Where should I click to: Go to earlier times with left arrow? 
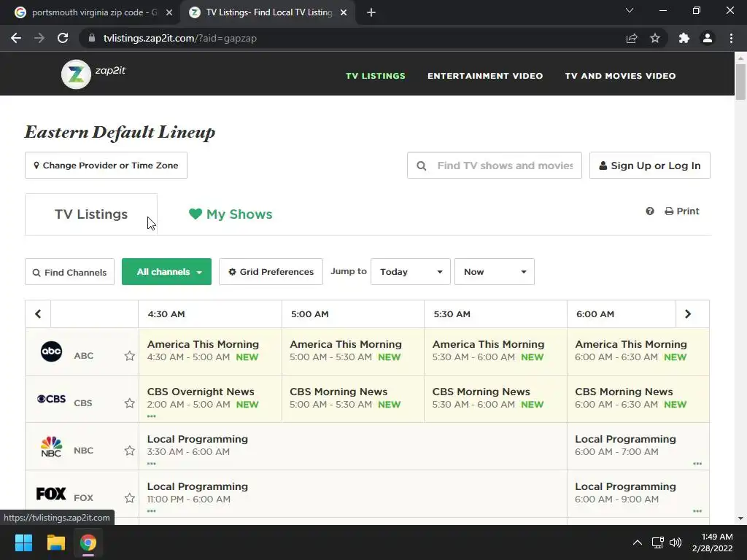38,314
